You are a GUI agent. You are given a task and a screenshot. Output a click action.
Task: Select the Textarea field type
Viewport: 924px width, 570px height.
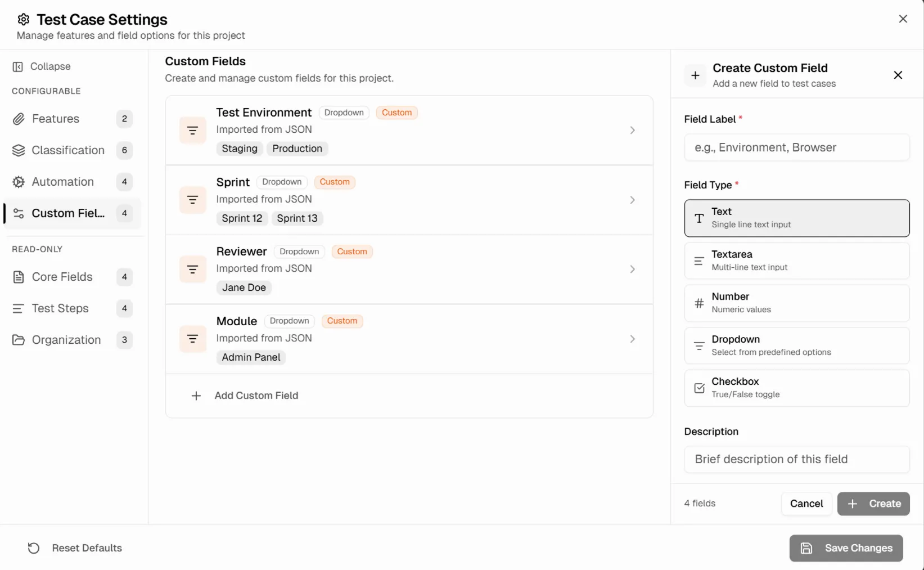coord(796,260)
